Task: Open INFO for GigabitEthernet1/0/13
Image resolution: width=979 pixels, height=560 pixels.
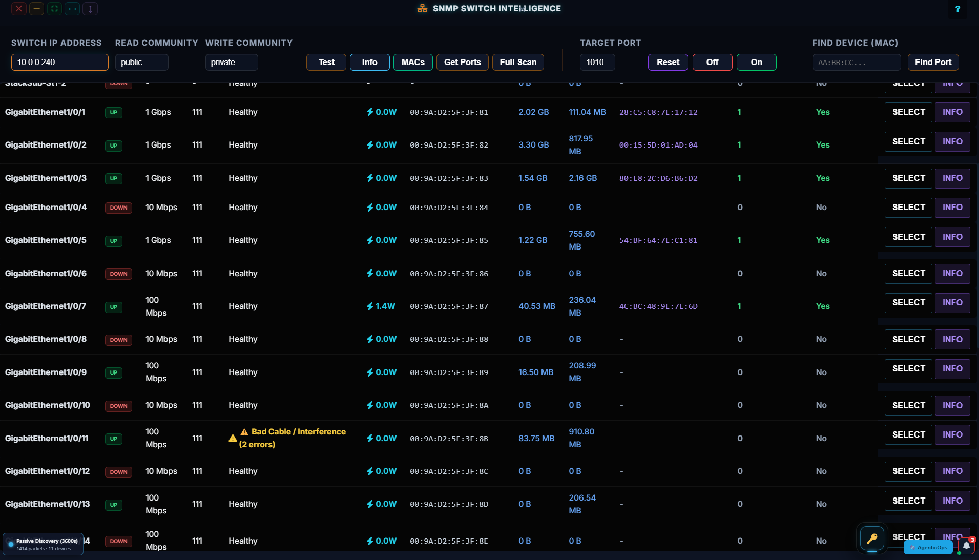Action: (952, 501)
